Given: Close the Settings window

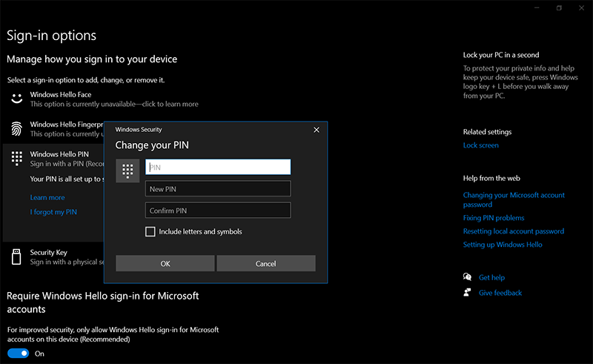Looking at the screenshot, I should click(x=581, y=8).
